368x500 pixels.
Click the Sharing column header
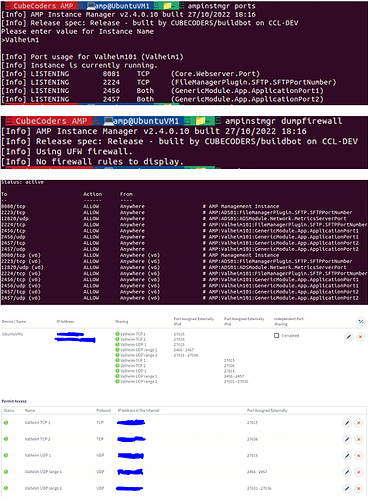point(121,322)
